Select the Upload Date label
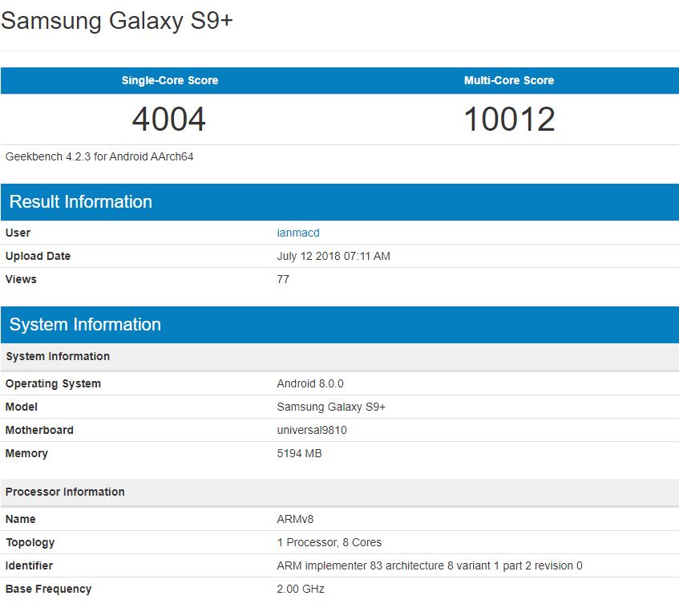Viewport: 679px width, 616px height. [38, 256]
